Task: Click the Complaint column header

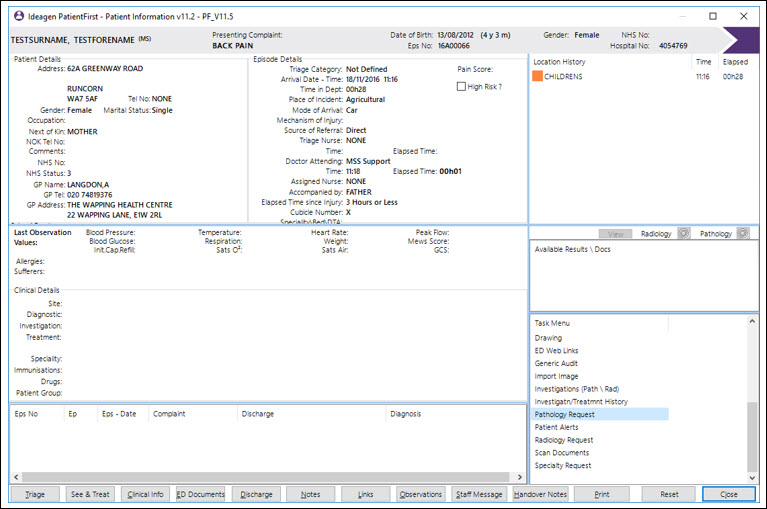Action: click(x=169, y=414)
